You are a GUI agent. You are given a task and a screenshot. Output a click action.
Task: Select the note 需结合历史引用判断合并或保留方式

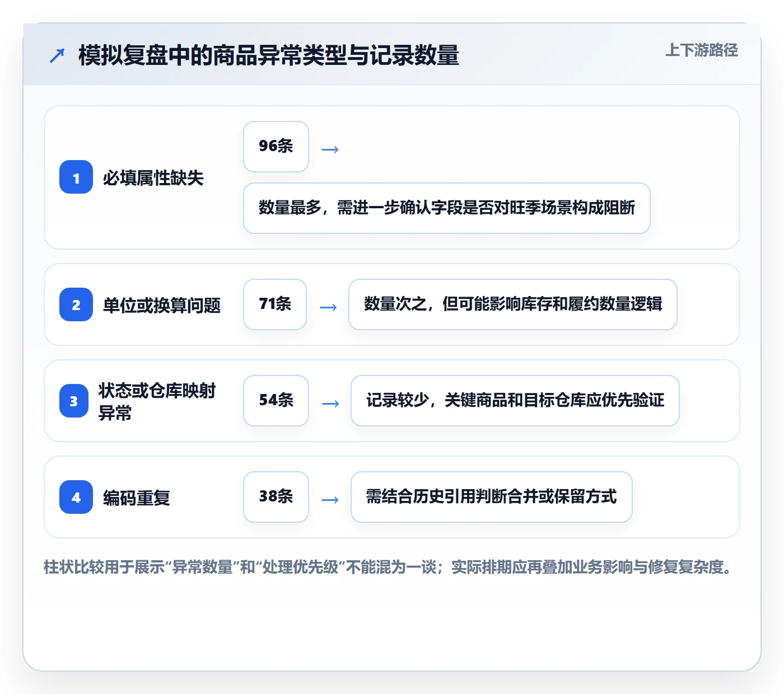[492, 497]
